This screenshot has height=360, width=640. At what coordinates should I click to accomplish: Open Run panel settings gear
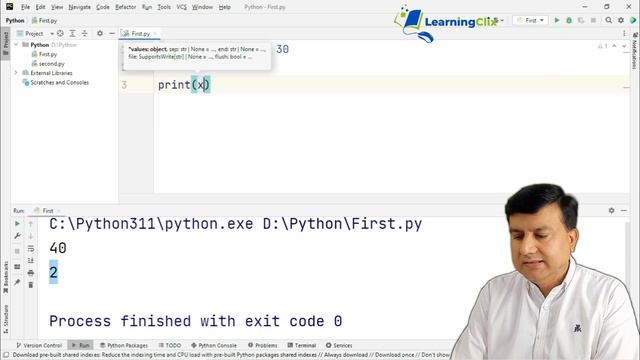tap(611, 210)
